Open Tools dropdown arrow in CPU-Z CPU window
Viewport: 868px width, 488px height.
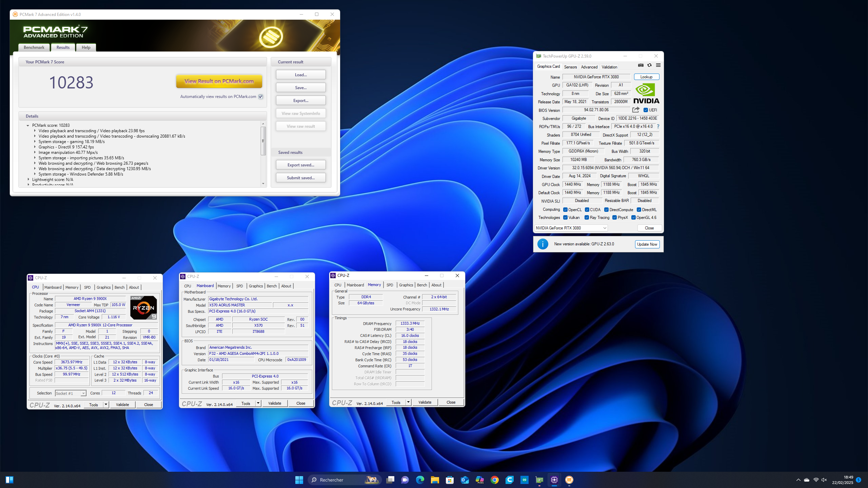click(x=106, y=405)
